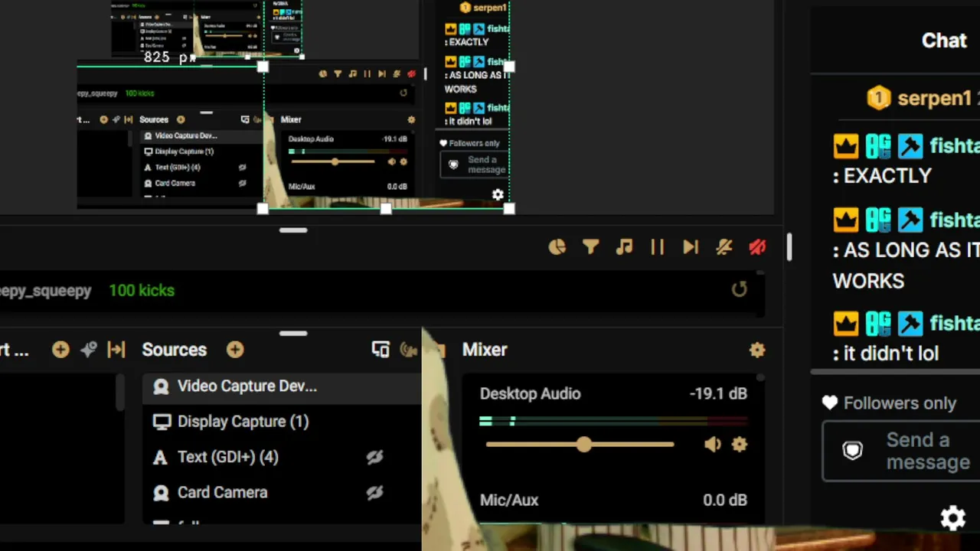Select the full-size Display Capture (1) source row
This screenshot has height=551, width=980.
click(x=282, y=422)
